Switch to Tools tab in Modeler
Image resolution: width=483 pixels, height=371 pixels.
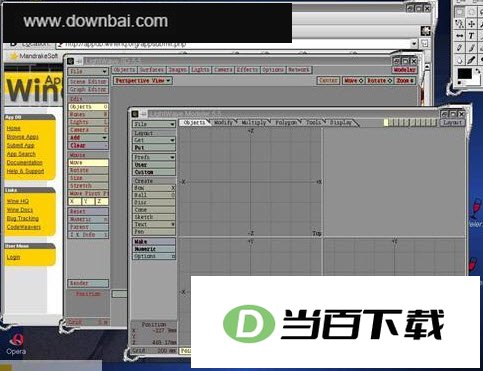(313, 122)
